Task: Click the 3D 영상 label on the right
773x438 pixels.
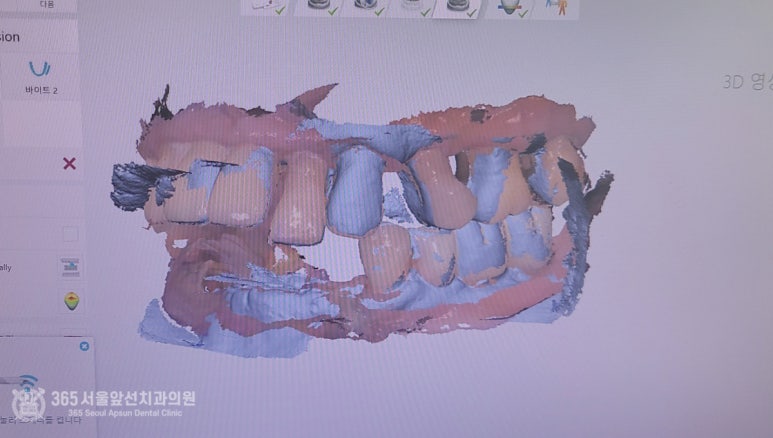Action: click(x=746, y=82)
